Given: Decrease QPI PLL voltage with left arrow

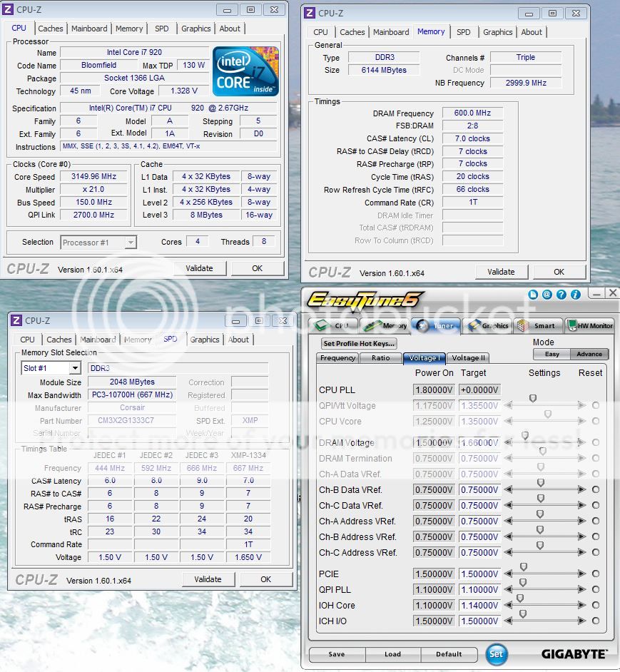Looking at the screenshot, I should click(509, 590).
